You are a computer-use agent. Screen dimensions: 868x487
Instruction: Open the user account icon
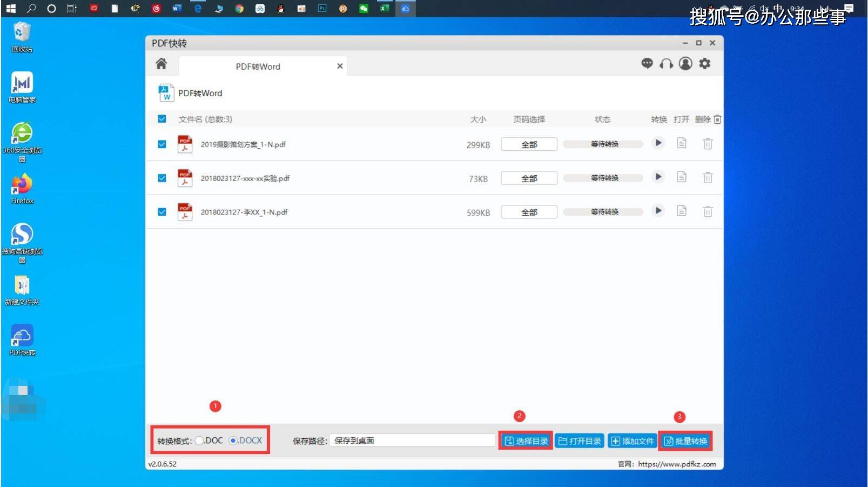(x=685, y=63)
